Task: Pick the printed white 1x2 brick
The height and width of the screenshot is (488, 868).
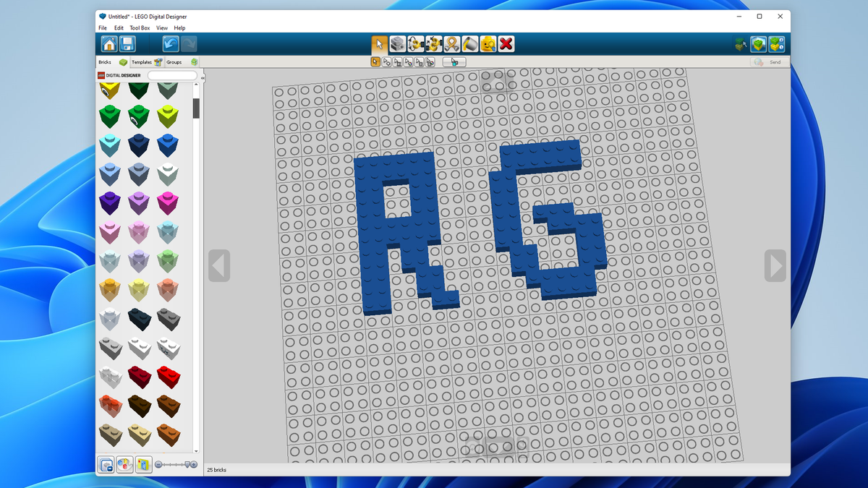Action: (168, 348)
